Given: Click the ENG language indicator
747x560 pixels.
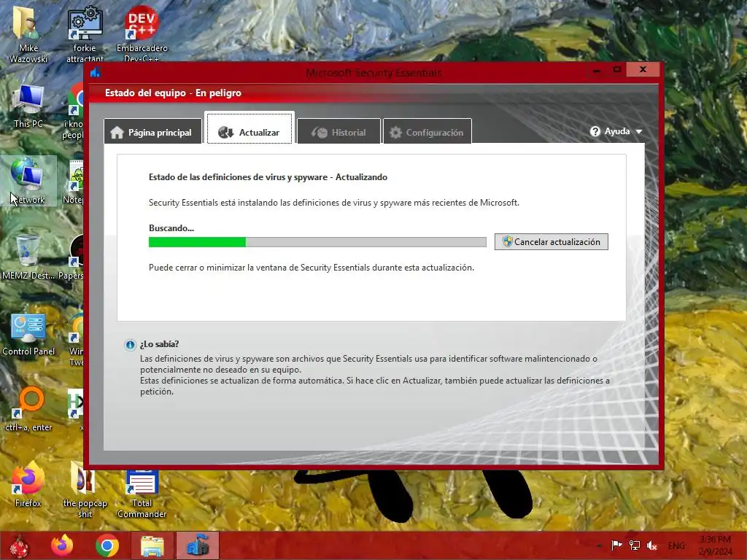Looking at the screenshot, I should pyautogui.click(x=676, y=545).
